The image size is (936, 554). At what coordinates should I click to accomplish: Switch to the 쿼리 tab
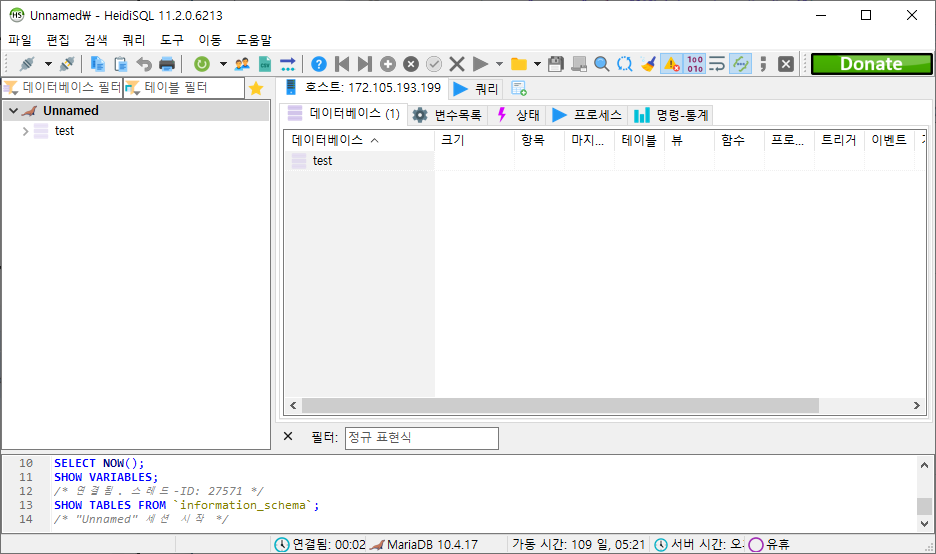[476, 89]
